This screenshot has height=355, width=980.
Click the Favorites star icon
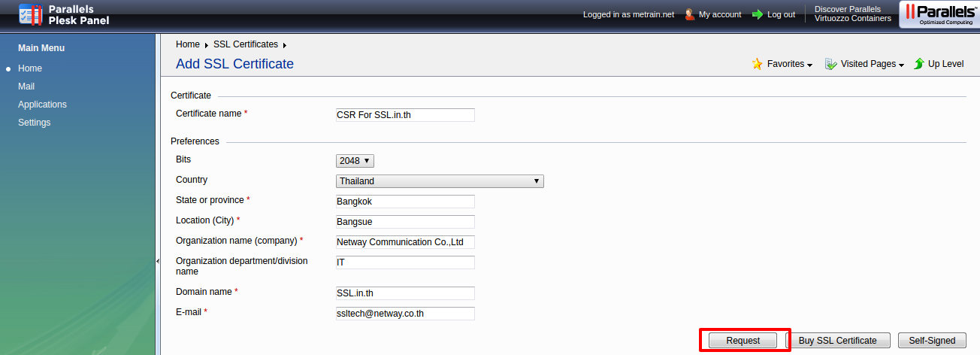(758, 64)
